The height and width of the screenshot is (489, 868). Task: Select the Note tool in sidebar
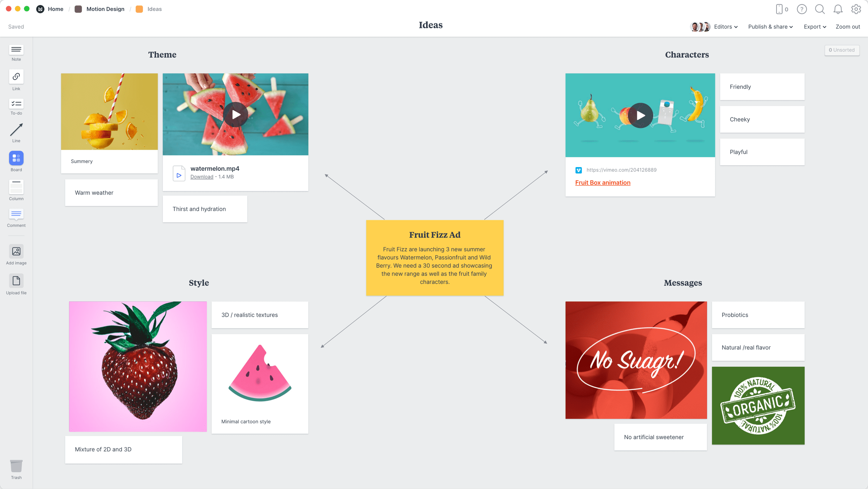coord(16,53)
